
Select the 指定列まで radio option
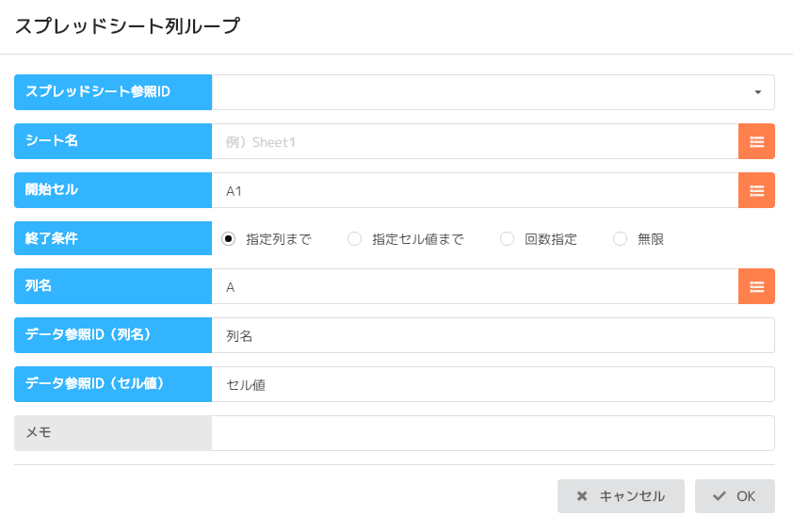[228, 239]
